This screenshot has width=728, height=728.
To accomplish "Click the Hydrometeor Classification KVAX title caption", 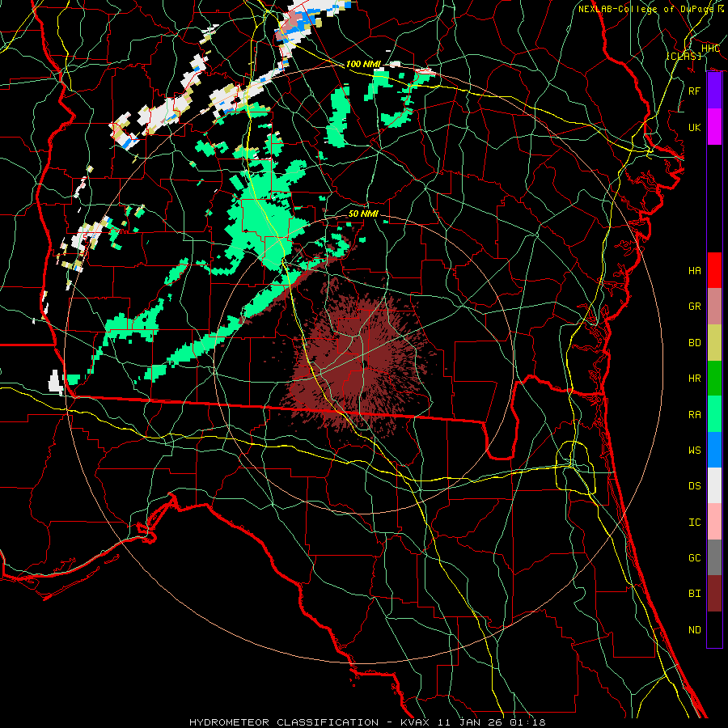I will coord(367,722).
